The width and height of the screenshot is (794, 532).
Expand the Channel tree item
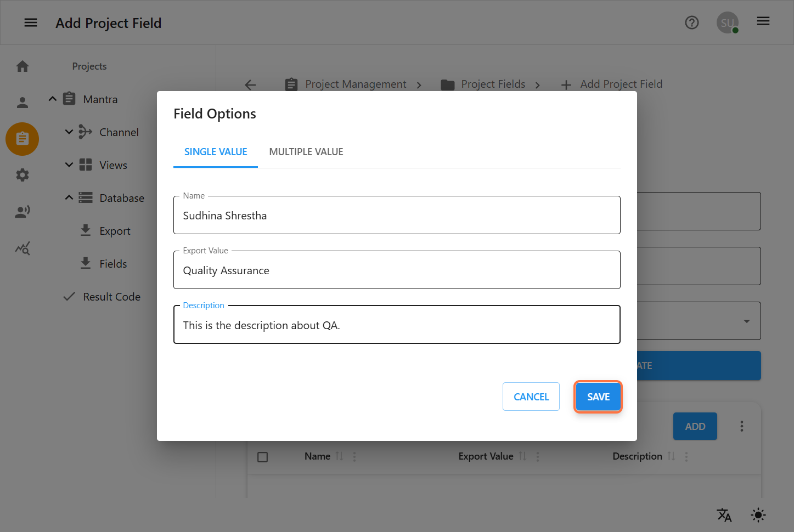click(69, 132)
